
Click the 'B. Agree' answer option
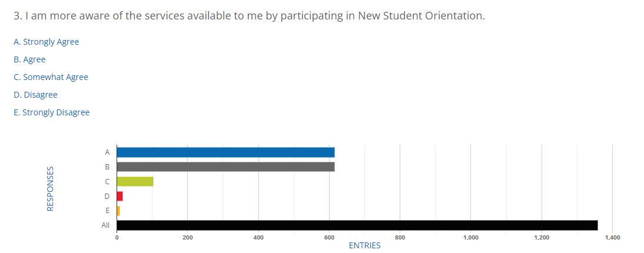tap(29, 59)
